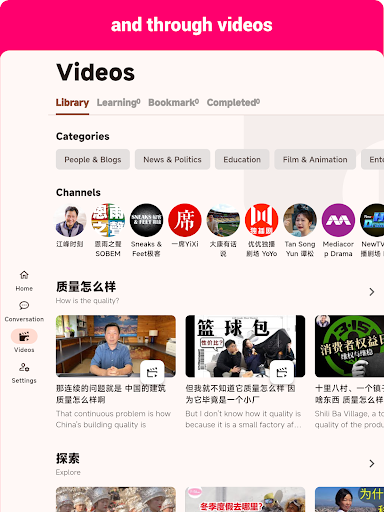Click the 十里八村 video title

[x=349, y=394]
